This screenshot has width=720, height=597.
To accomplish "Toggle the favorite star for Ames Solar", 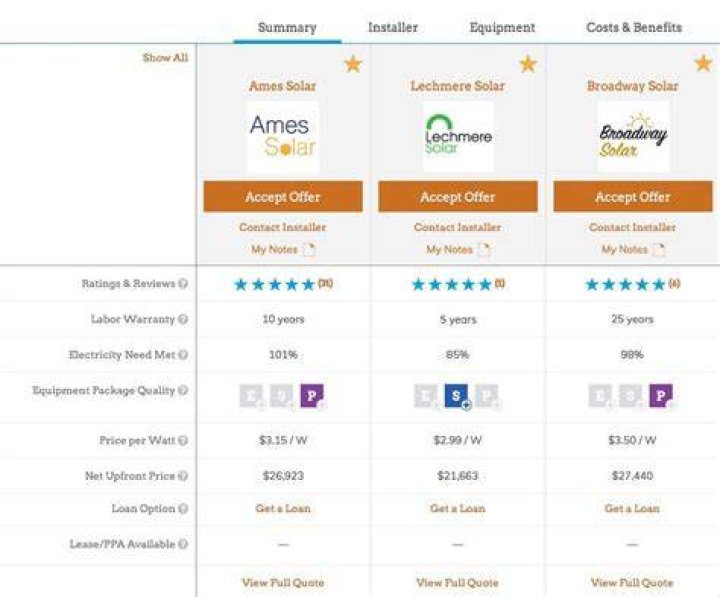I will click(353, 64).
